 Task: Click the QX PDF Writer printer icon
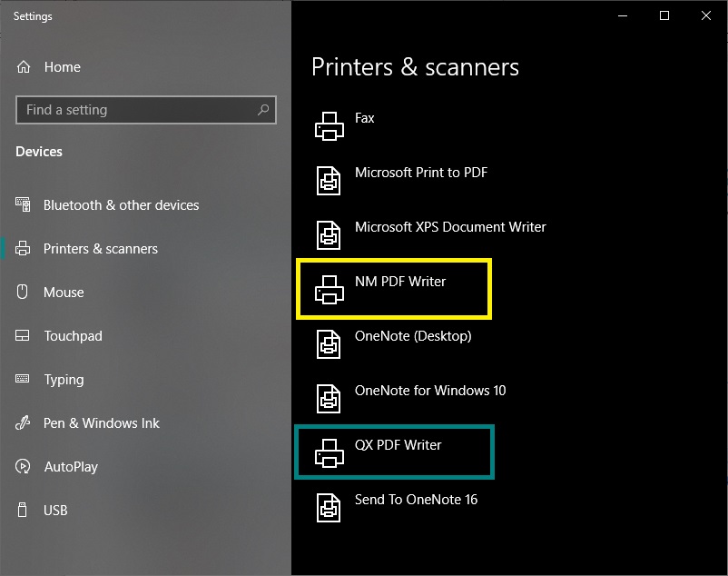tap(330, 453)
